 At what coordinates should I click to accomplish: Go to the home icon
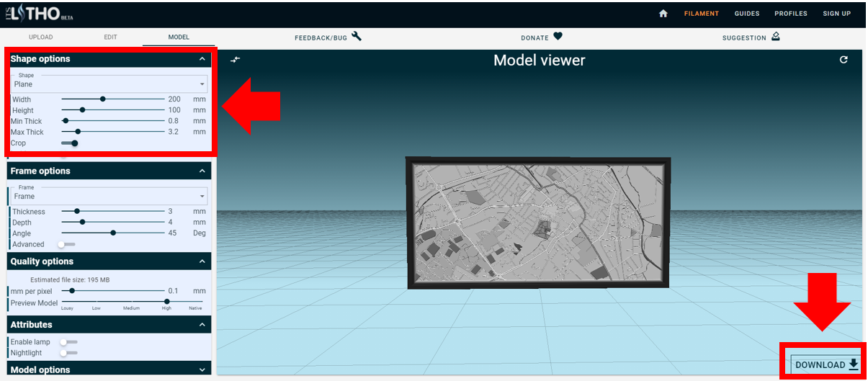pyautogui.click(x=663, y=14)
